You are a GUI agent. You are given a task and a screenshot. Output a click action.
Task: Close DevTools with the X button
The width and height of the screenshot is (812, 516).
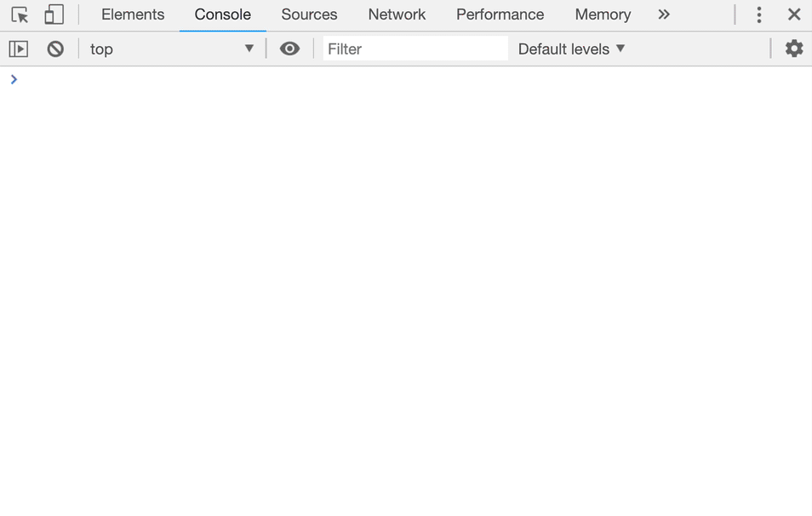point(794,14)
